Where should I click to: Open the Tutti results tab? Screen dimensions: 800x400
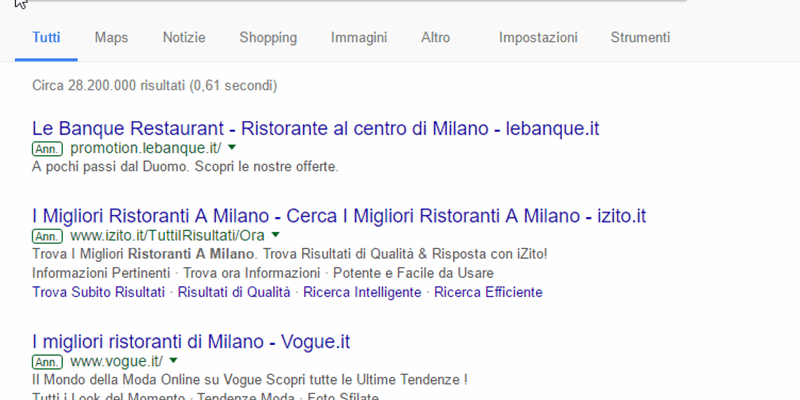tap(46, 38)
